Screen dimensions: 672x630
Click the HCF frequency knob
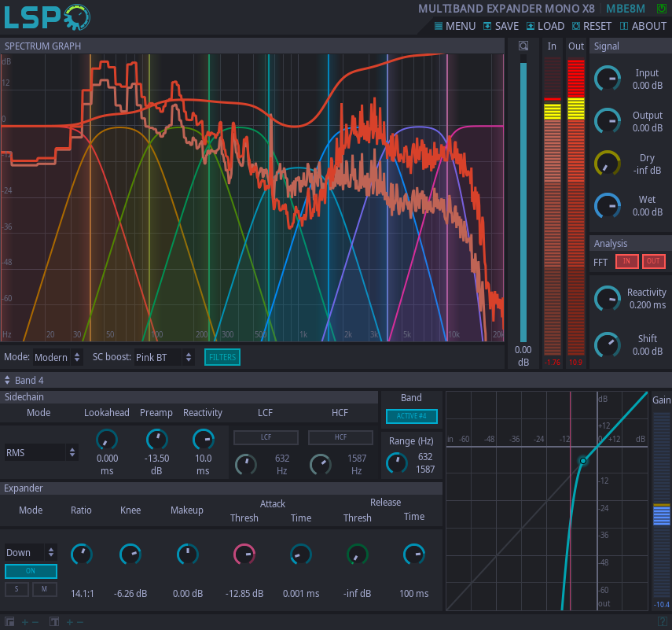tap(321, 465)
